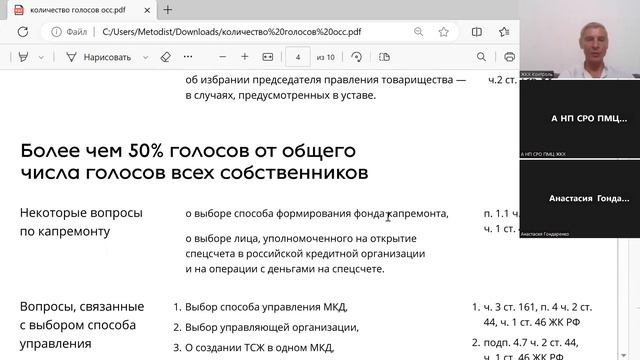Activate the Нарисовать draw tool

tap(99, 57)
